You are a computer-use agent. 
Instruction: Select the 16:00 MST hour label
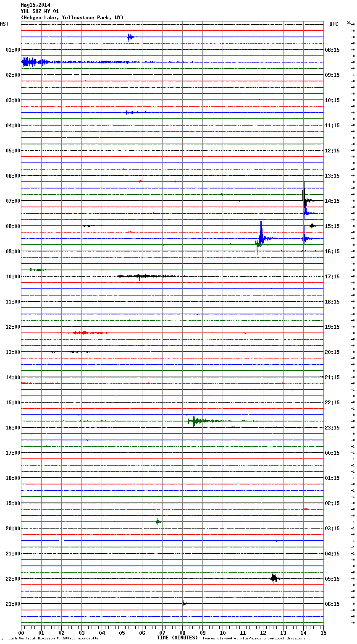[x=13, y=428]
